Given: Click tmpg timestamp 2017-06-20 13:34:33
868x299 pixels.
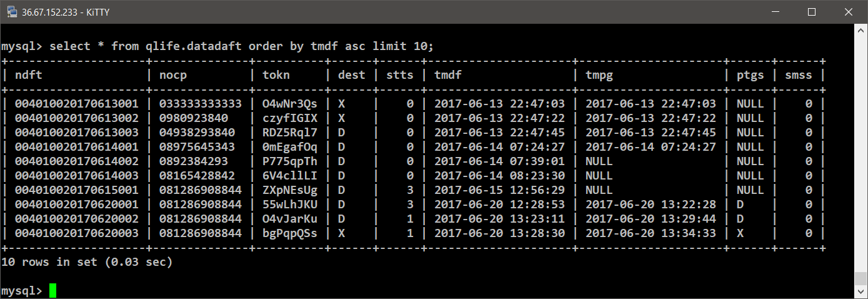Looking at the screenshot, I should click(x=651, y=233).
